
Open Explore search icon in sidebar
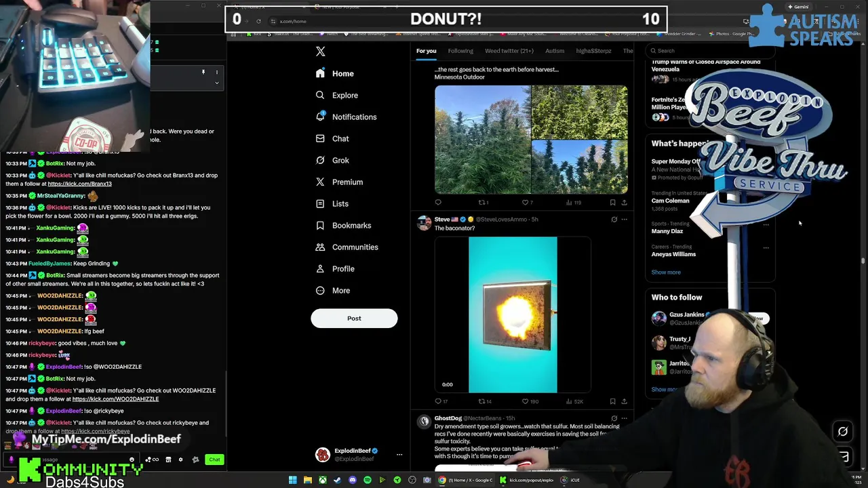click(x=320, y=95)
